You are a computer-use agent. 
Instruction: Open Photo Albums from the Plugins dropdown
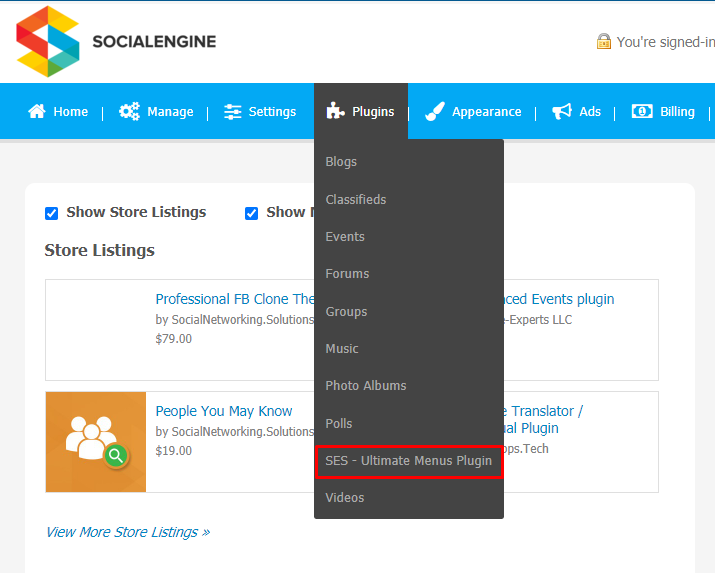tap(366, 386)
